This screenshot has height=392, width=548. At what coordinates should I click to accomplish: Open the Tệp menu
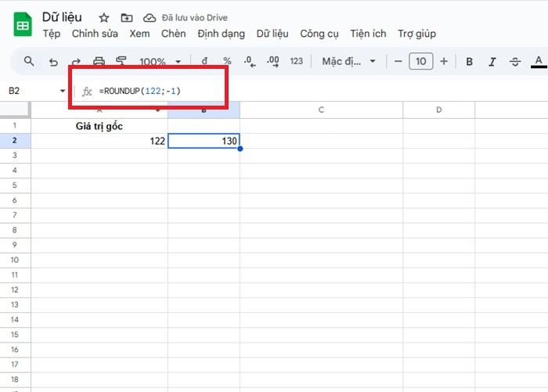click(x=52, y=34)
